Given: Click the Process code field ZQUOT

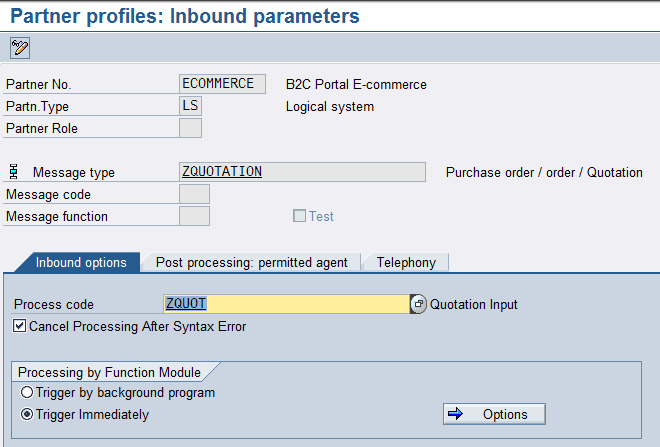Looking at the screenshot, I should coord(286,304).
